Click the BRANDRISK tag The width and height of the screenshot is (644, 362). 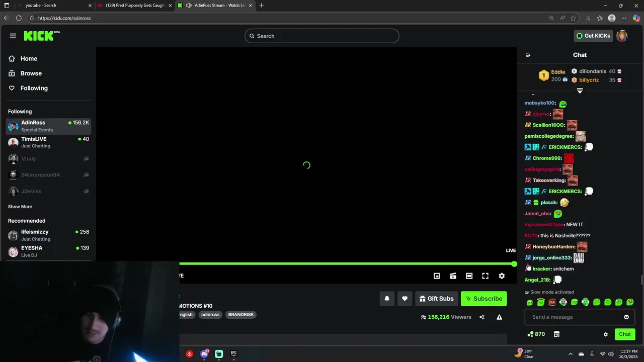pos(241,315)
